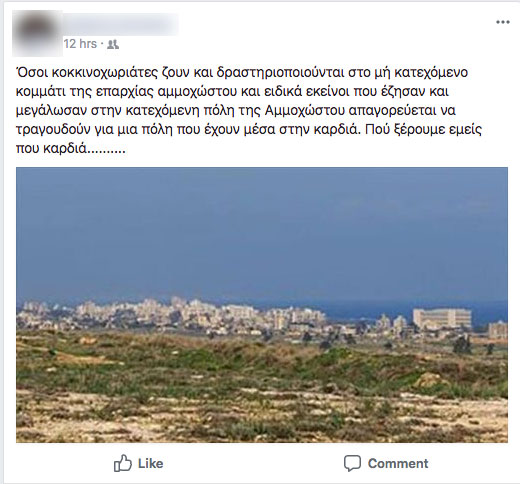Screen dimensions: 520x484
Task: Click the first line starting 'Όσοι κοκκινοχωριάτες'
Action: [242, 72]
